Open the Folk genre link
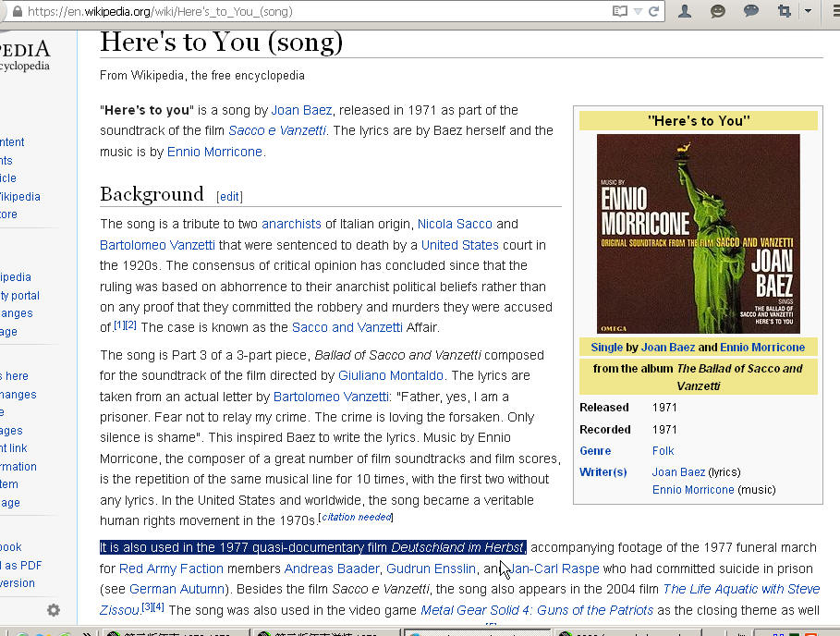This screenshot has width=840, height=636. (663, 450)
